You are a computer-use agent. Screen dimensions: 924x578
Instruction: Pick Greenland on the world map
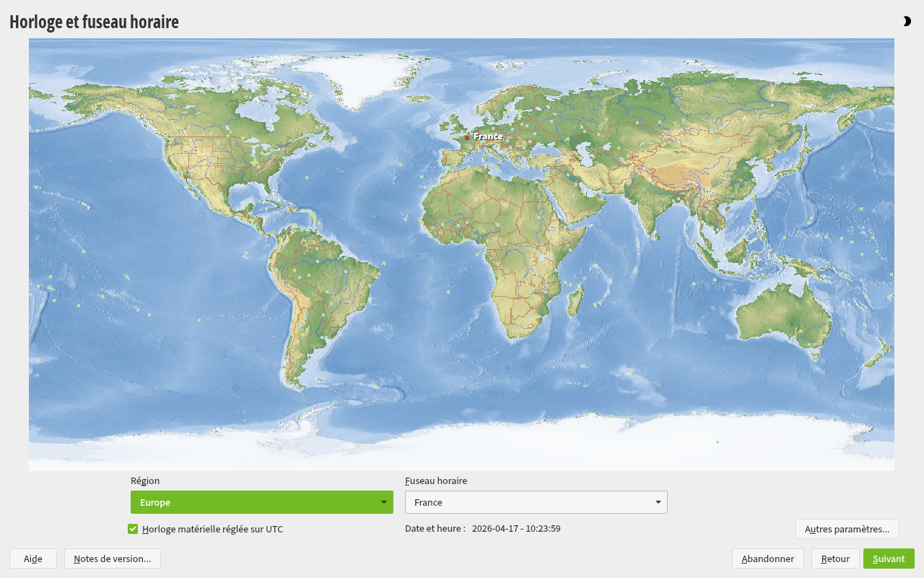(354, 76)
